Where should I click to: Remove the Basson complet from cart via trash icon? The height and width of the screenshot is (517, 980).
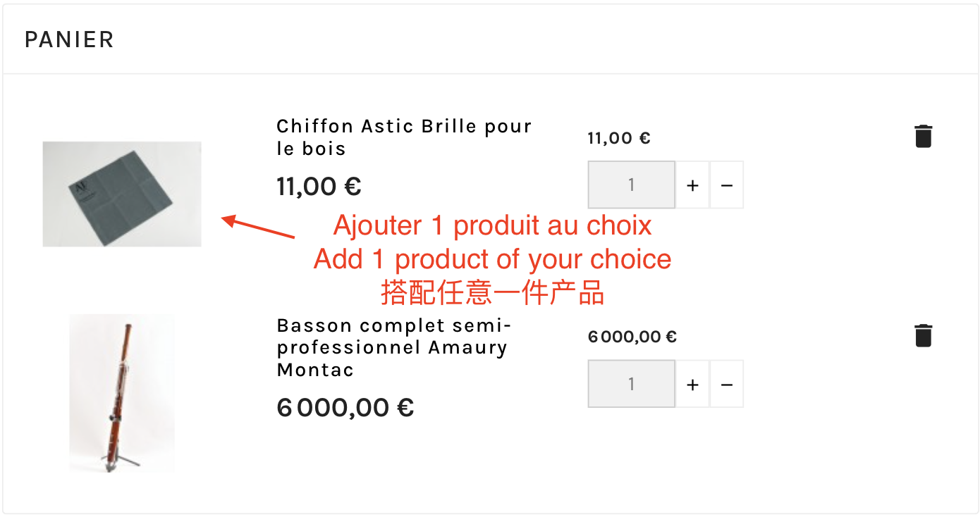[923, 335]
